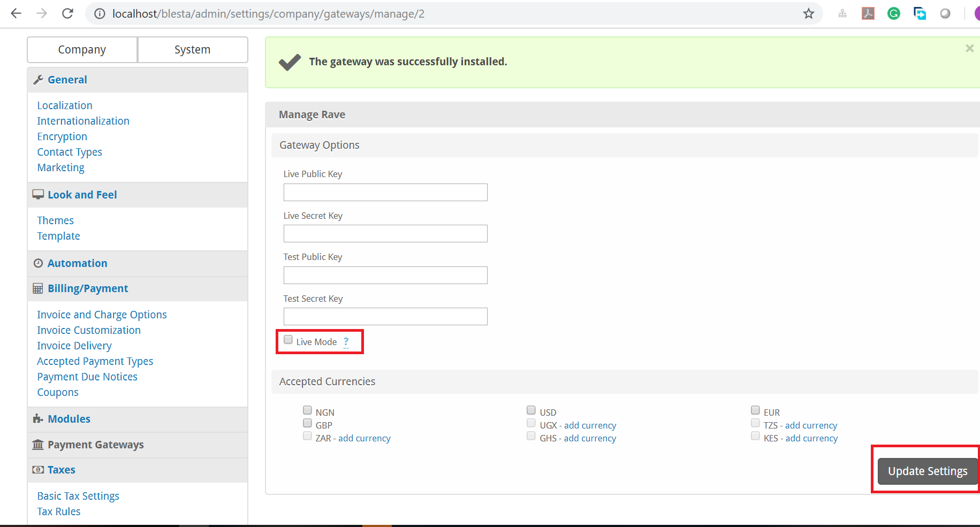Expand the Modules section
The image size is (980, 527).
point(69,419)
